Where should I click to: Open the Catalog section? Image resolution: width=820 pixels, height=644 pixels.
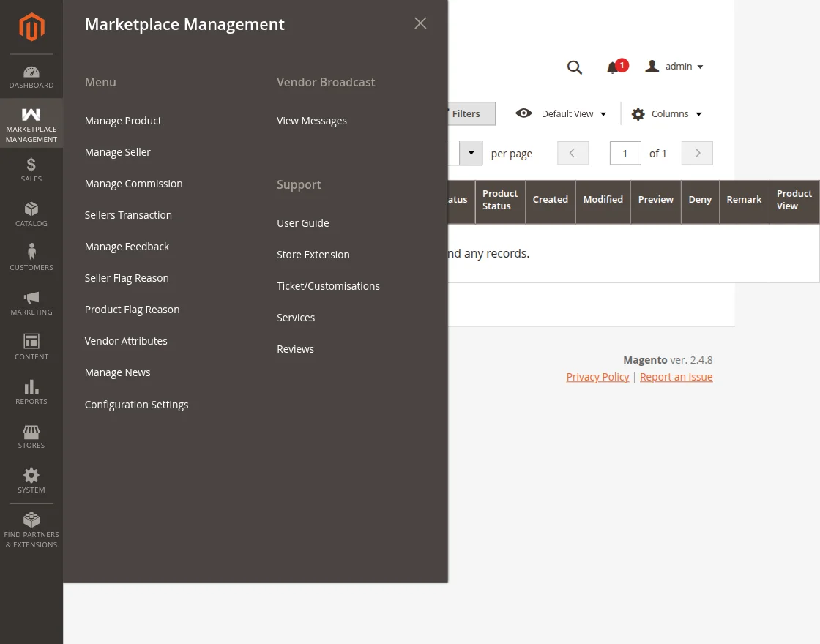[x=31, y=214]
